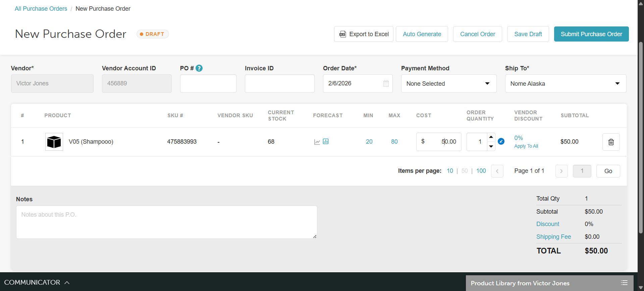The width and height of the screenshot is (644, 291).
Task: Click the Min value 20
Action: [369, 142]
